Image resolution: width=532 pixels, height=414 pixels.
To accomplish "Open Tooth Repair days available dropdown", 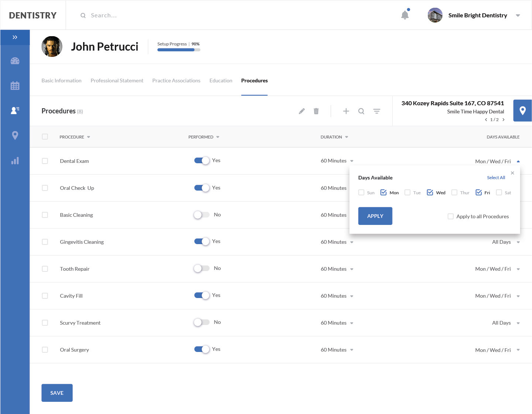I will tap(518, 269).
